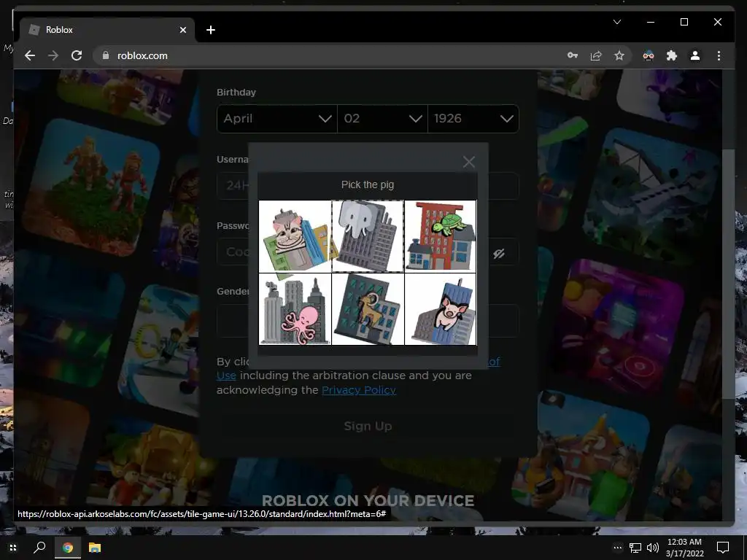Click Chrome icon in taskbar
Image resolution: width=747 pixels, height=560 pixels.
tap(67, 548)
